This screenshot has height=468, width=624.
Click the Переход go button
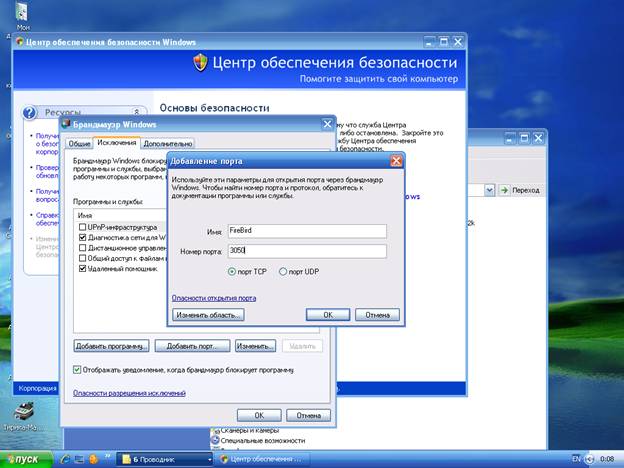(x=521, y=190)
